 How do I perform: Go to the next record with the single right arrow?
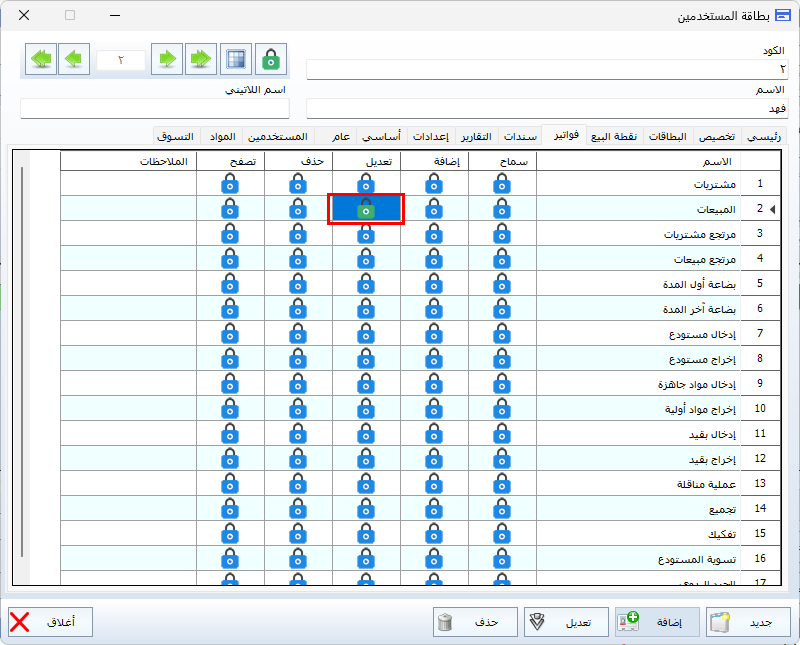[168, 60]
